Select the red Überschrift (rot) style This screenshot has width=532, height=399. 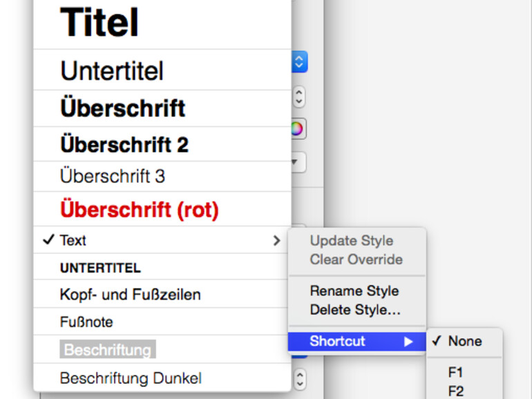click(140, 209)
